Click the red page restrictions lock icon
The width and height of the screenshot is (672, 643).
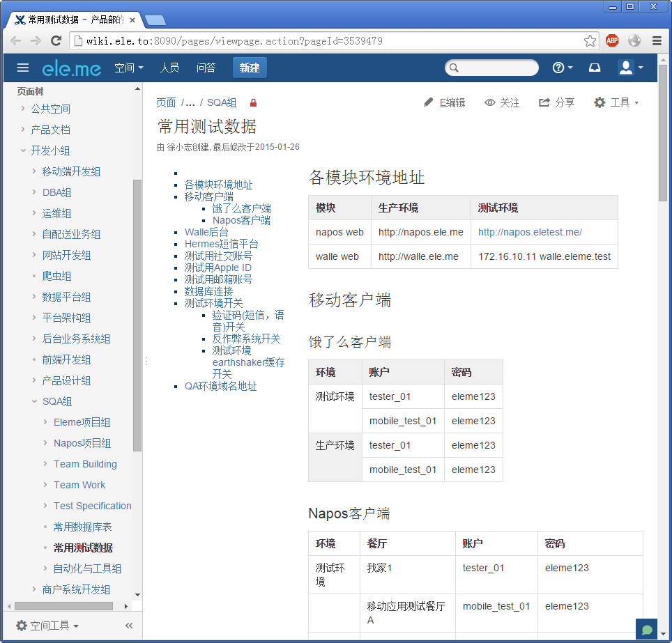(253, 103)
